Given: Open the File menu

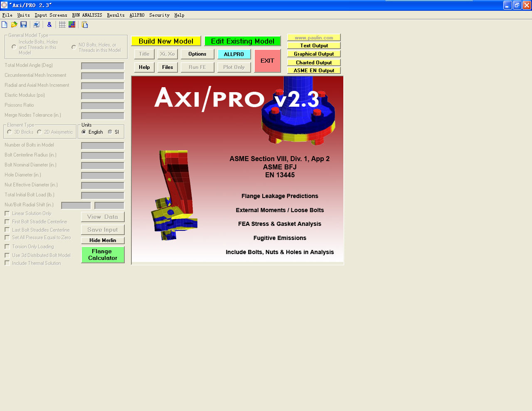Looking at the screenshot, I should [x=7, y=15].
